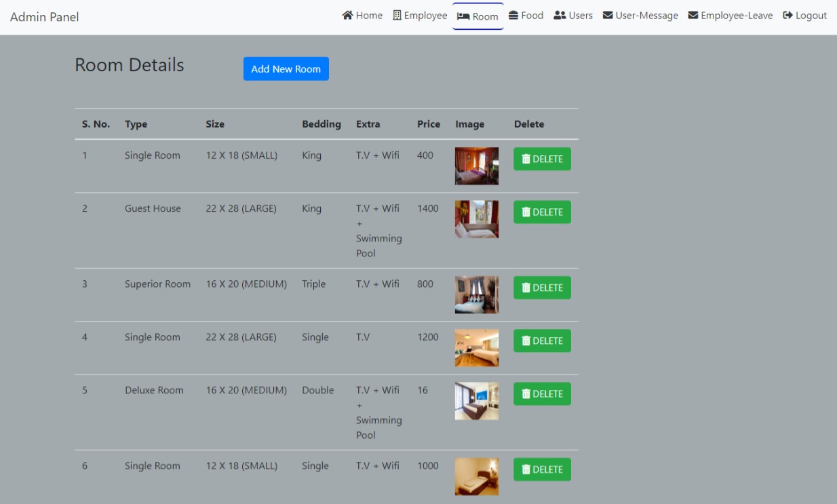Click the S. No. column header
The width and height of the screenshot is (837, 504).
click(96, 124)
